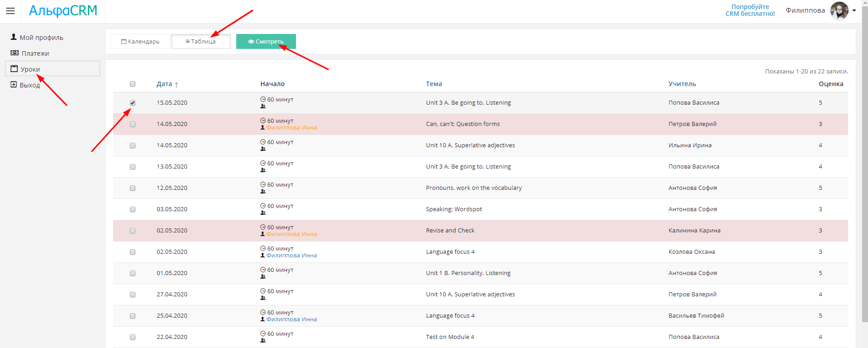Viewport: 868px width, 348px height.
Task: Click the АльфаCRM logo
Action: pyautogui.click(x=63, y=11)
